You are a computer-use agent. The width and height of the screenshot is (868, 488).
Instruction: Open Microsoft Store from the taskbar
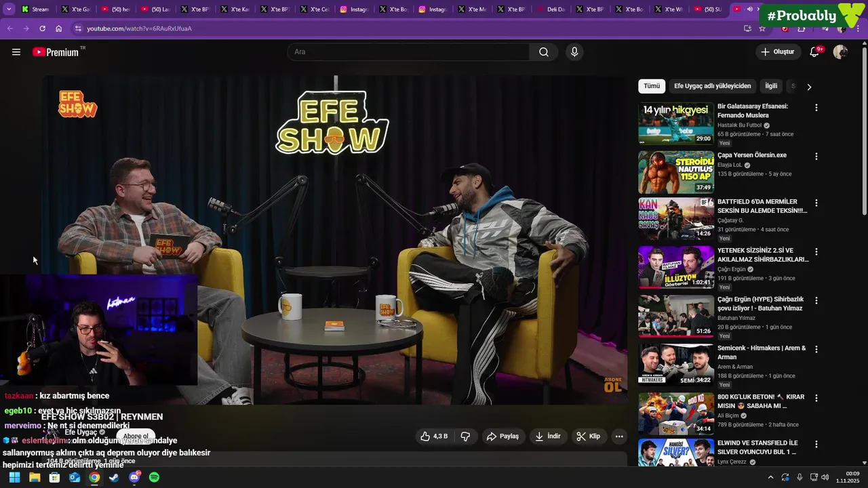54,477
